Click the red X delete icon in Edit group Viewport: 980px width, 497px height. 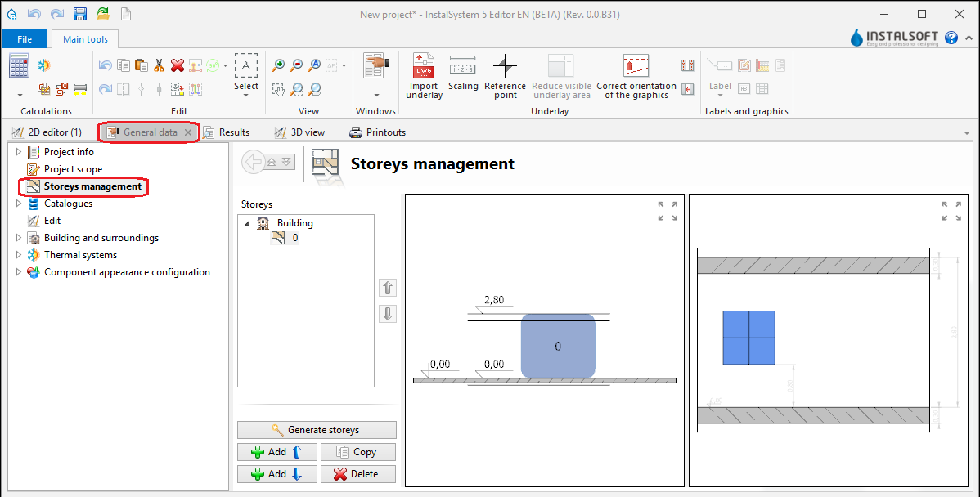[178, 65]
